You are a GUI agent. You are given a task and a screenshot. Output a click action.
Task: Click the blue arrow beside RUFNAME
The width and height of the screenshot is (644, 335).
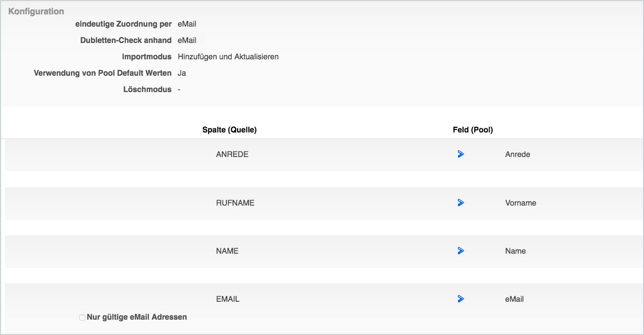461,203
